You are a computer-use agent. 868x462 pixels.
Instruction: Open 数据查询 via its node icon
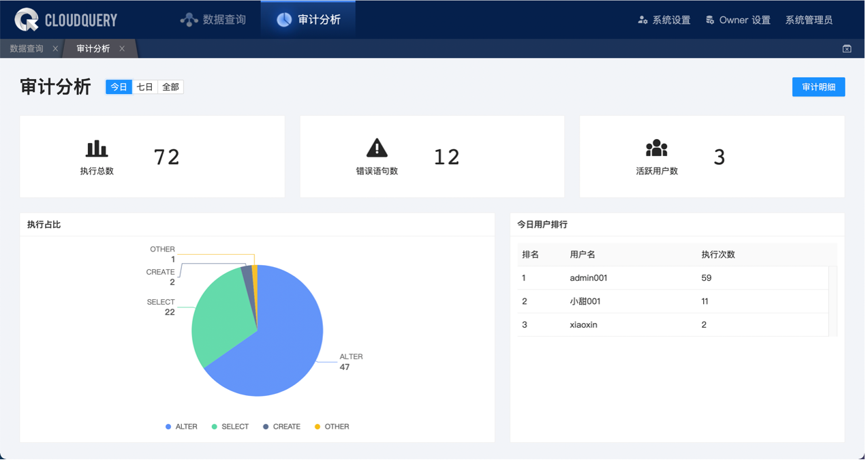189,20
